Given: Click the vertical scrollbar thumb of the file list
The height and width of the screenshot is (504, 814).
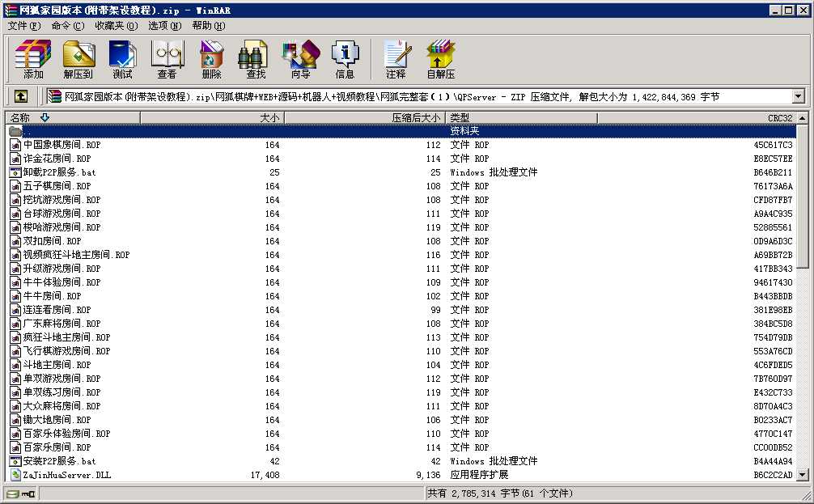Looking at the screenshot, I should (803, 197).
